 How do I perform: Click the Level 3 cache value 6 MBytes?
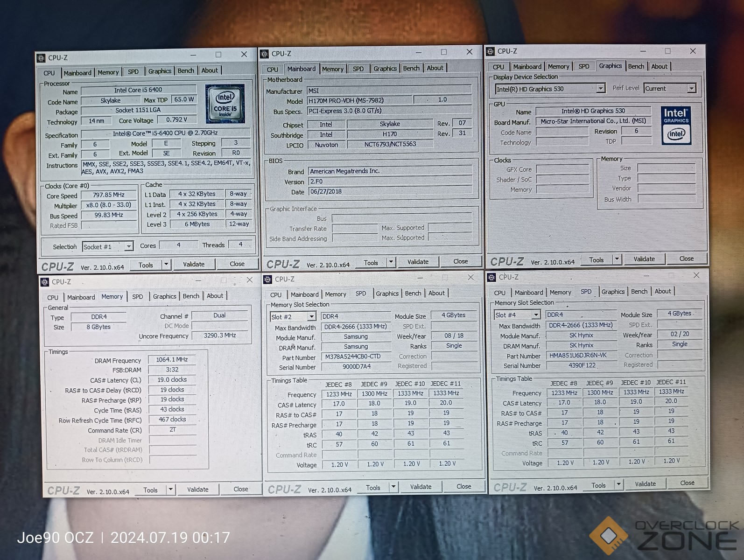tap(197, 224)
